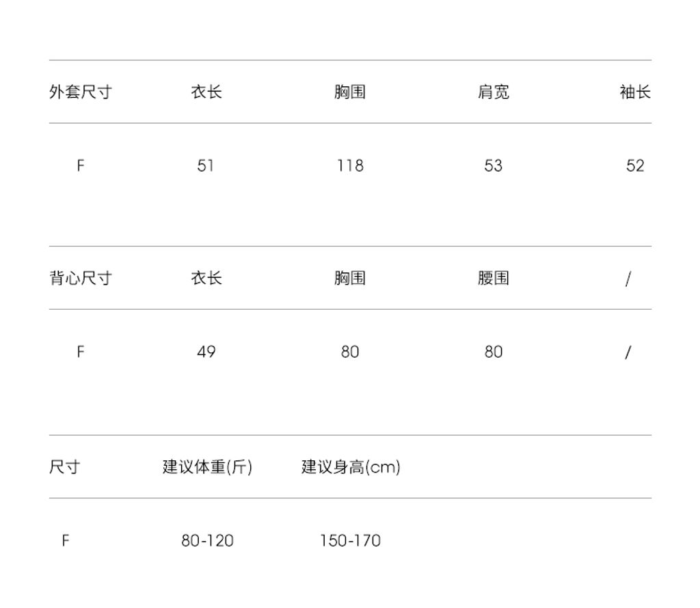
Task: Click the 背心尺寸 table header label
Action: tap(80, 278)
